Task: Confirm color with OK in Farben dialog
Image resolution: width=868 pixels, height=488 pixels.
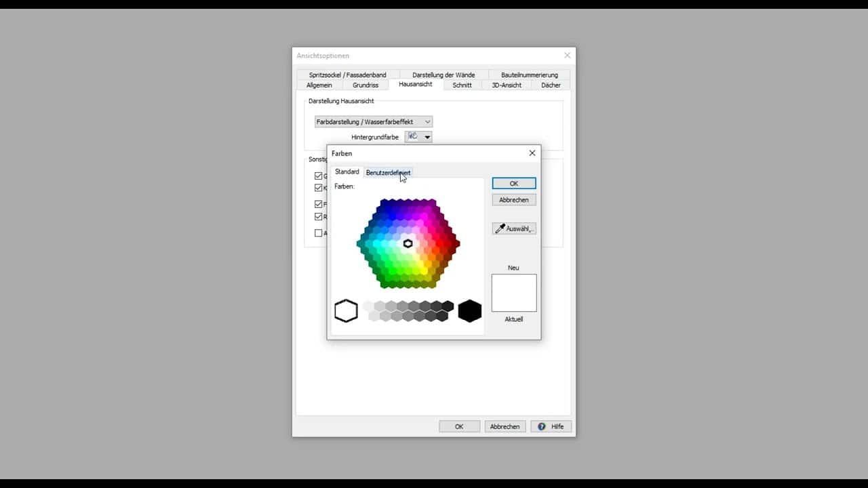Action: click(x=513, y=184)
